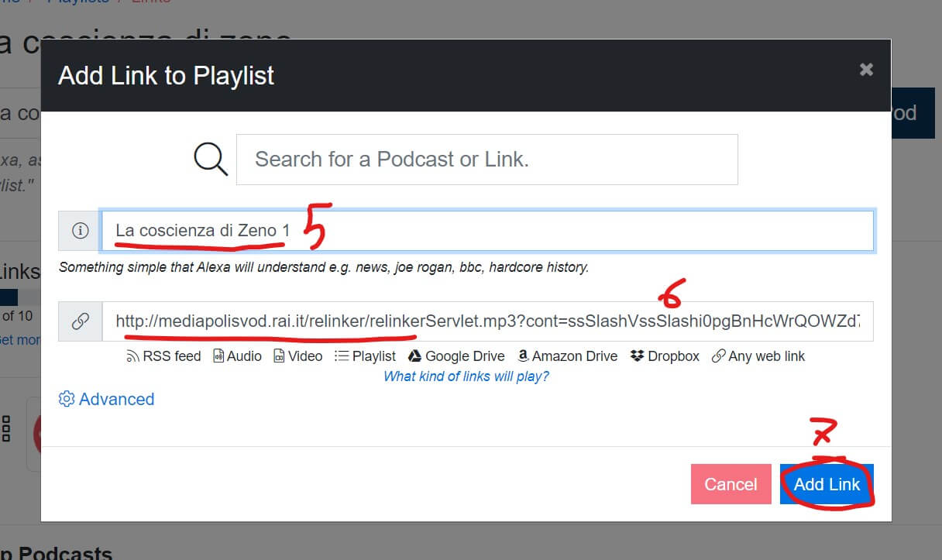Pick the Dropbox link option
This screenshot has height=560, width=942.
point(665,356)
